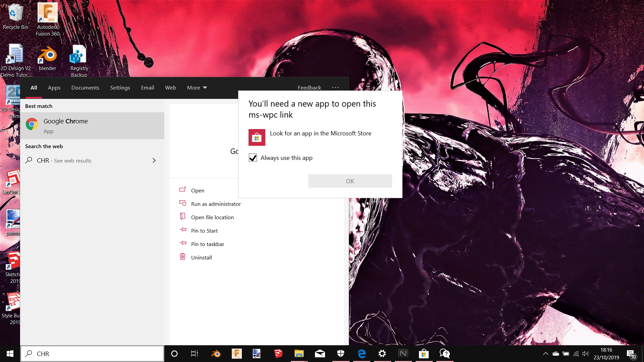
Task: Switch to the All search tab
Action: (34, 88)
